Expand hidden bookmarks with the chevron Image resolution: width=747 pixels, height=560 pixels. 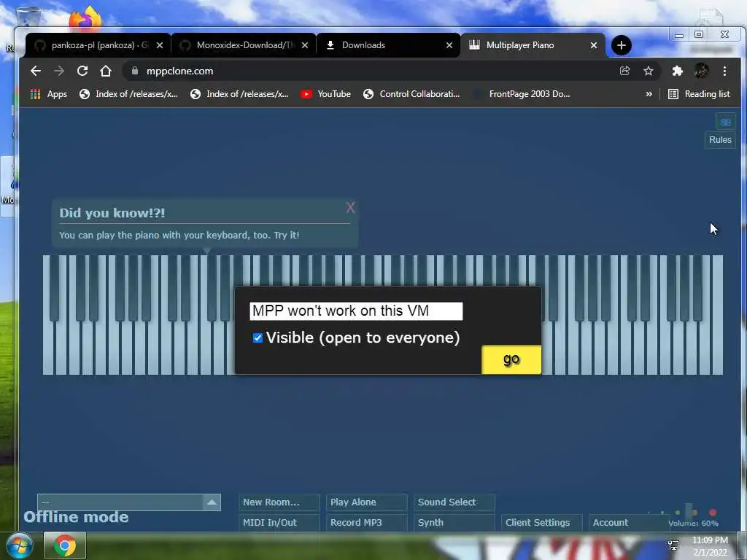pyautogui.click(x=649, y=94)
